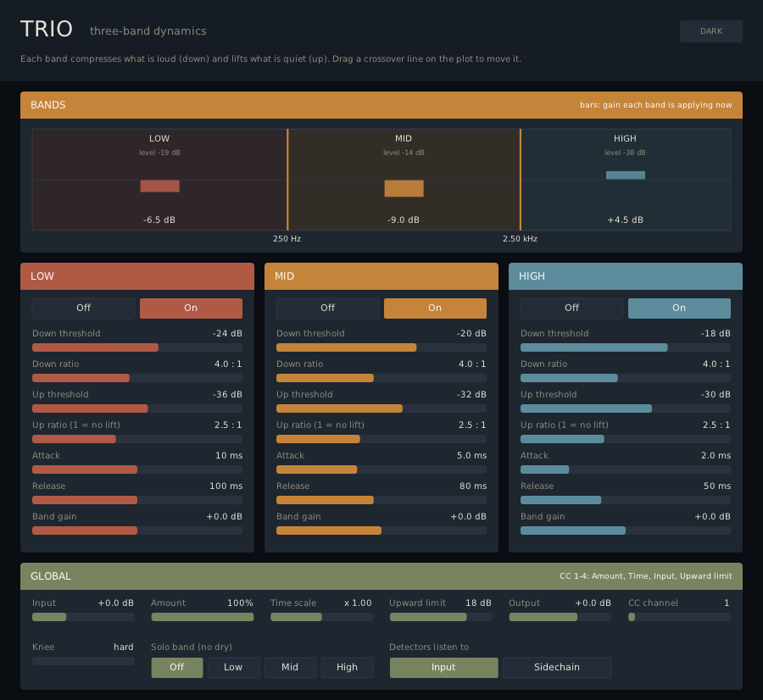Adjust the MID Up ratio slider

381,439
